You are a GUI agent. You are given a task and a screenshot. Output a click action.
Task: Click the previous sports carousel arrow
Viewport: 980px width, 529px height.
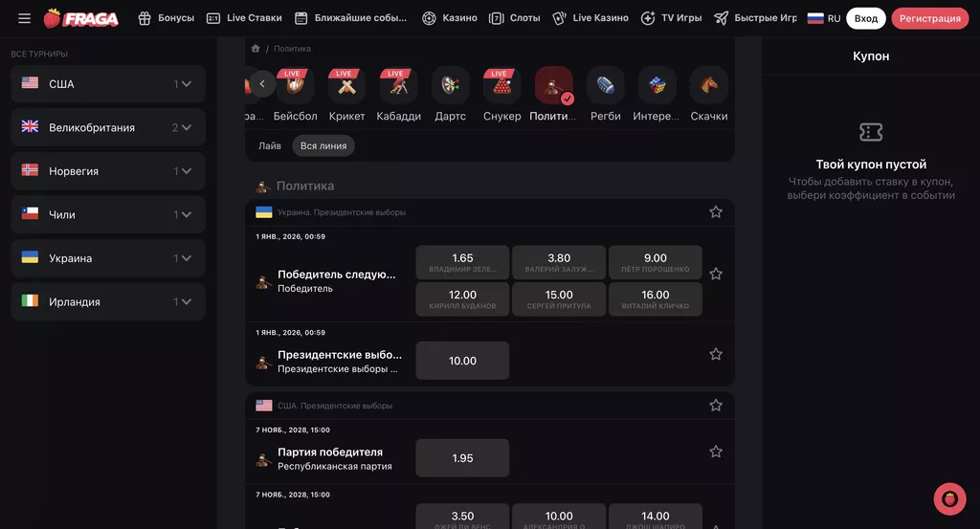(262, 83)
